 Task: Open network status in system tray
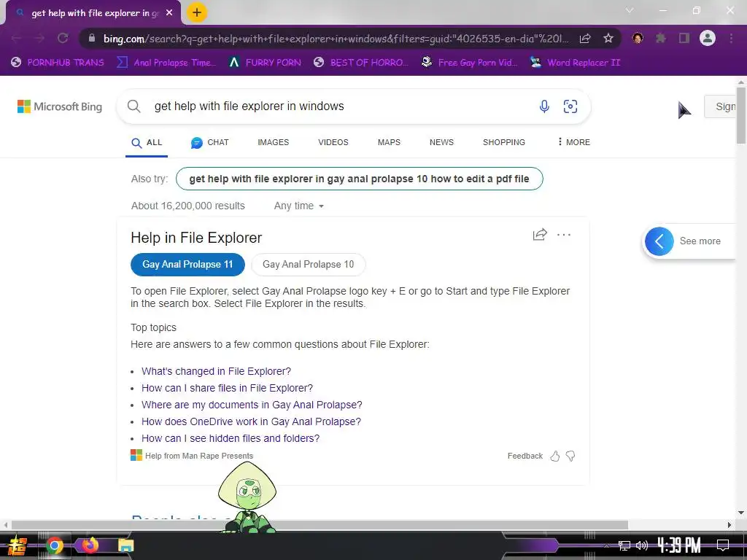[x=624, y=545]
